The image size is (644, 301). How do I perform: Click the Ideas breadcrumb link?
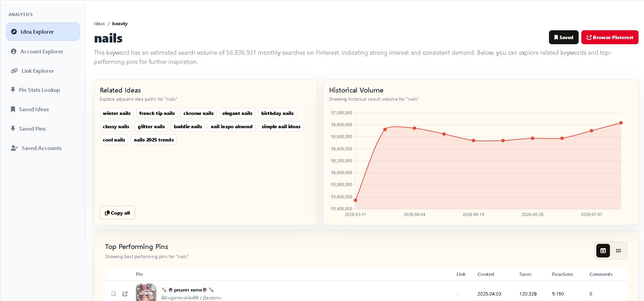(x=99, y=23)
